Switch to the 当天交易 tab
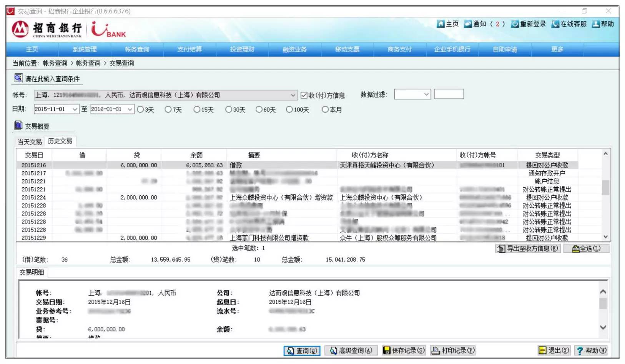The width and height of the screenshot is (625, 364). tap(30, 142)
